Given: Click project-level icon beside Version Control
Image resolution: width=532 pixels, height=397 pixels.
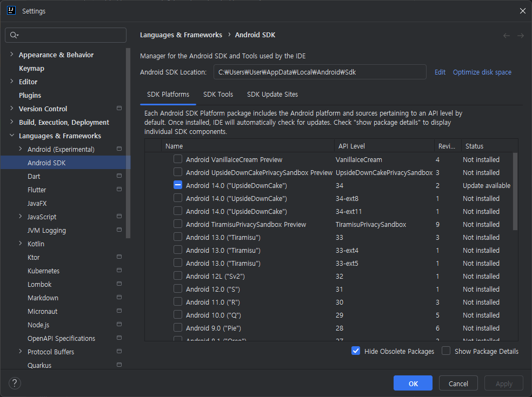Looking at the screenshot, I should pyautogui.click(x=119, y=108).
